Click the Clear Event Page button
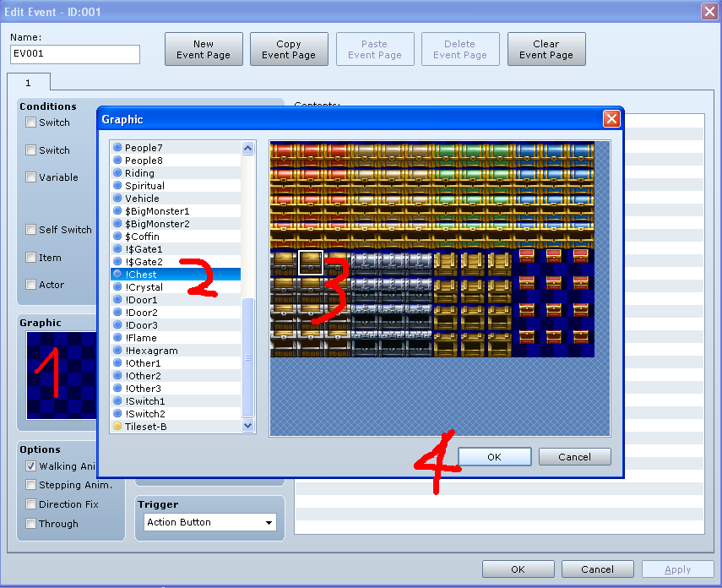This screenshot has width=722, height=588. coord(546,49)
